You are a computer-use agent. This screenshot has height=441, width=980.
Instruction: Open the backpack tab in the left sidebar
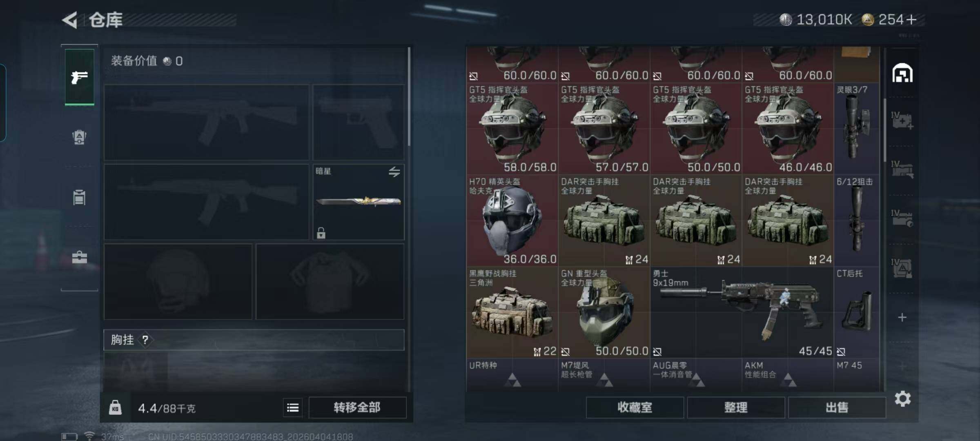point(79,137)
